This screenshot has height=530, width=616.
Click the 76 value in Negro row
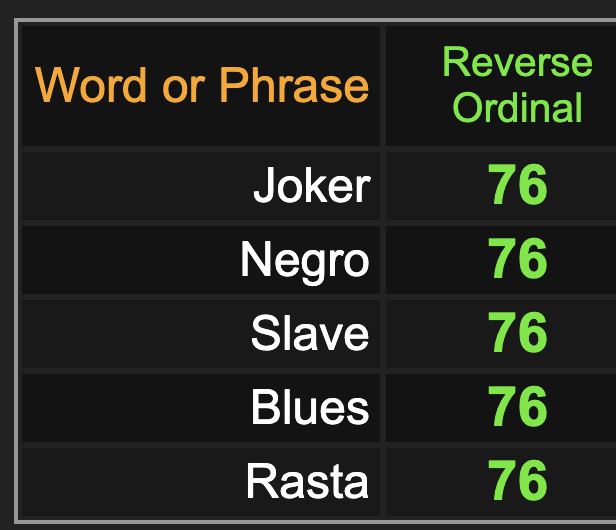(518, 259)
